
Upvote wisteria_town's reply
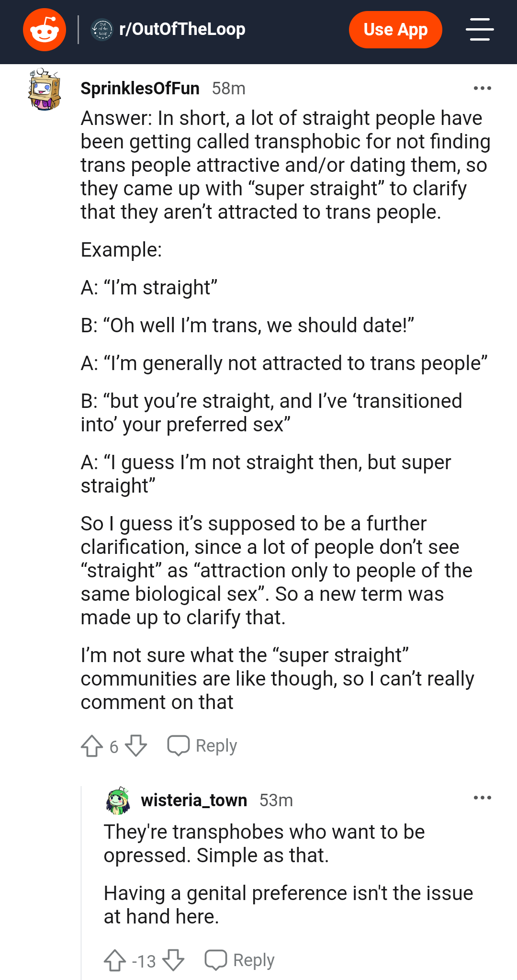115,960
